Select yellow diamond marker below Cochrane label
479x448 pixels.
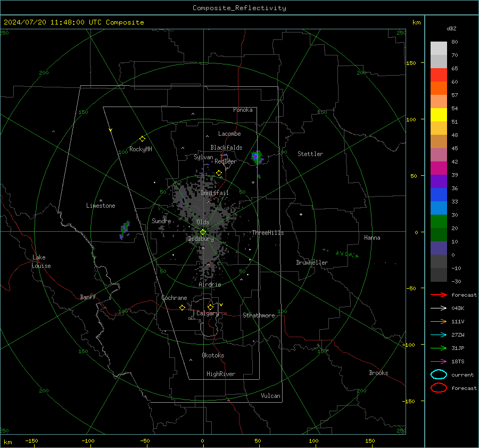point(182,307)
